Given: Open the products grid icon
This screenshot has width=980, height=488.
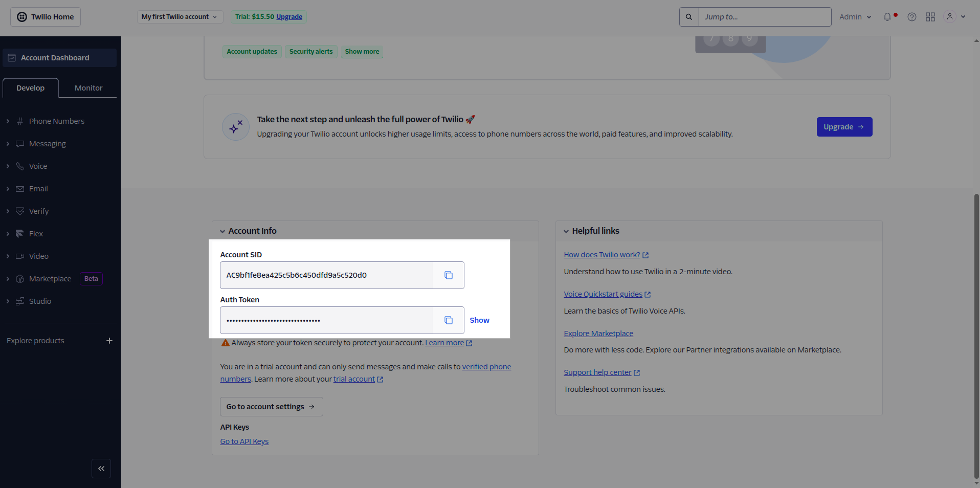Looking at the screenshot, I should pos(930,17).
